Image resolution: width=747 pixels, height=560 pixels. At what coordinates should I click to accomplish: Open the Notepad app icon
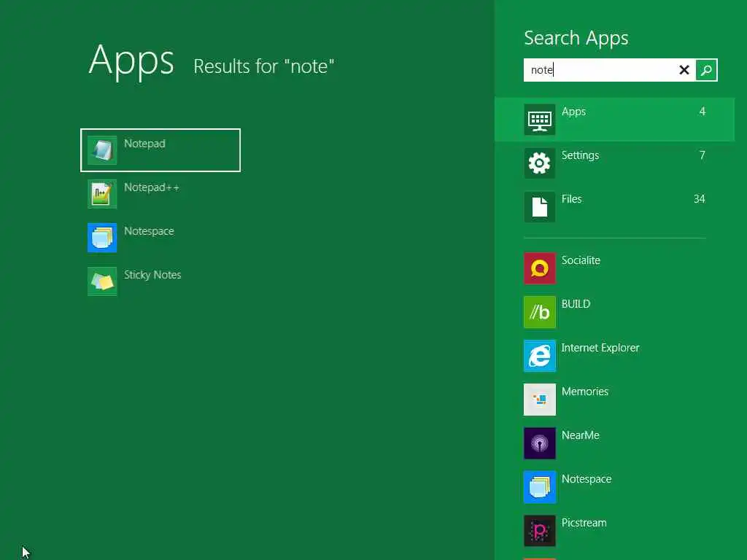(x=102, y=150)
